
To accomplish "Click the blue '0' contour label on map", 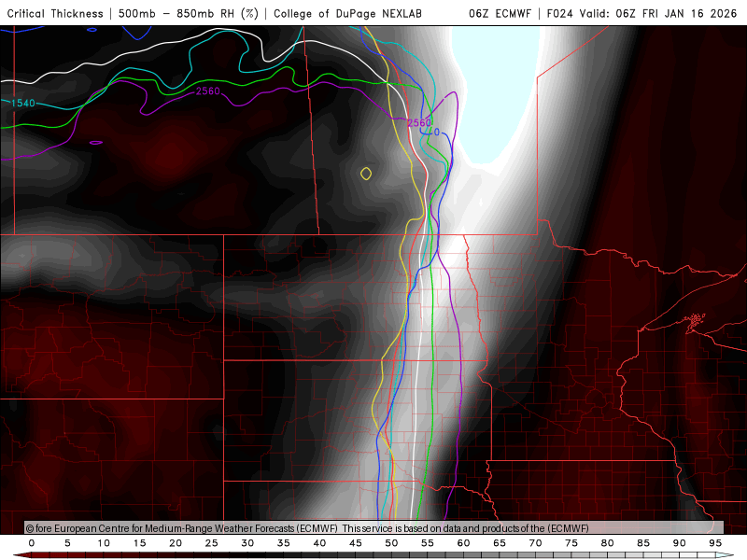I will tap(437, 133).
